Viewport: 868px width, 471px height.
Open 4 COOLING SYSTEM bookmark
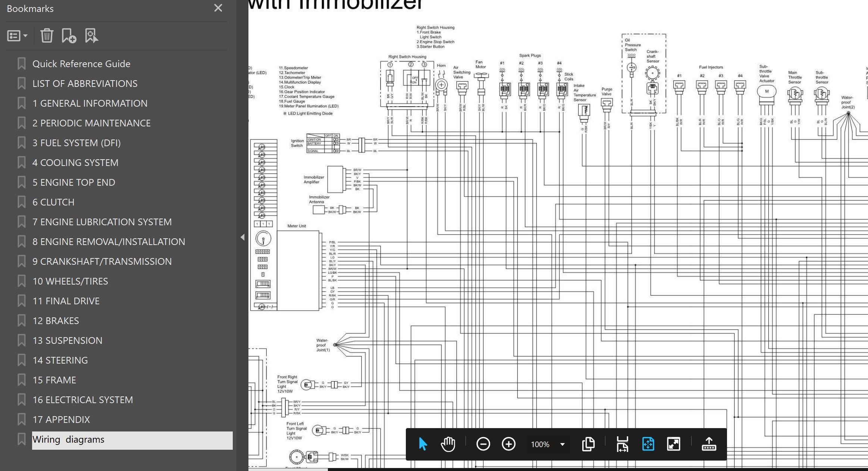click(75, 163)
